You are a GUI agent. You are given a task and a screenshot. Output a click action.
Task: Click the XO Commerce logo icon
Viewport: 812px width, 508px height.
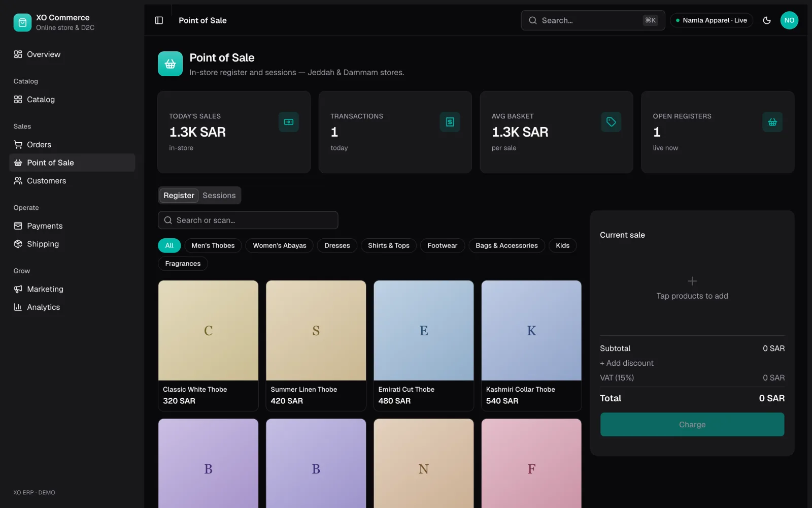pyautogui.click(x=22, y=22)
